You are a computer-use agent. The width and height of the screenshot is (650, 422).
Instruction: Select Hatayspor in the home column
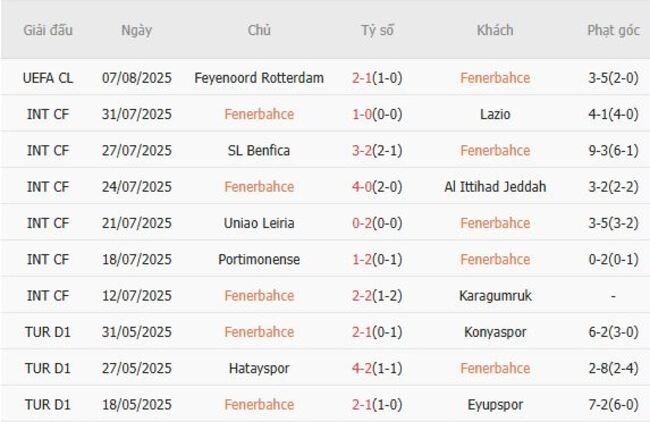tap(259, 369)
